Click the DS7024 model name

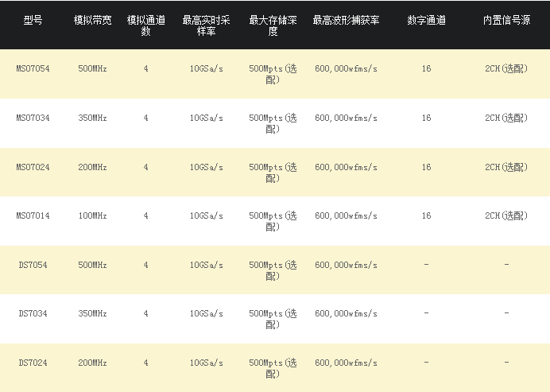pos(33,363)
